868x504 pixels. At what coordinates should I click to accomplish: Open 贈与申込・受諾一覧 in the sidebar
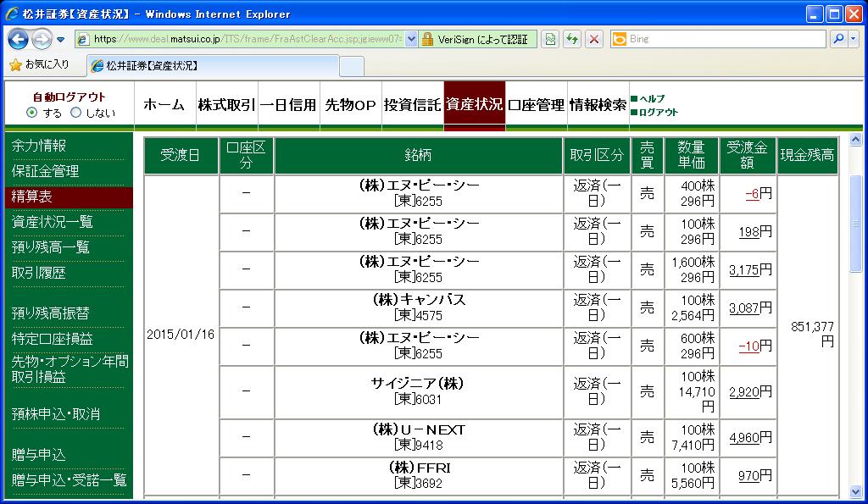(x=70, y=479)
